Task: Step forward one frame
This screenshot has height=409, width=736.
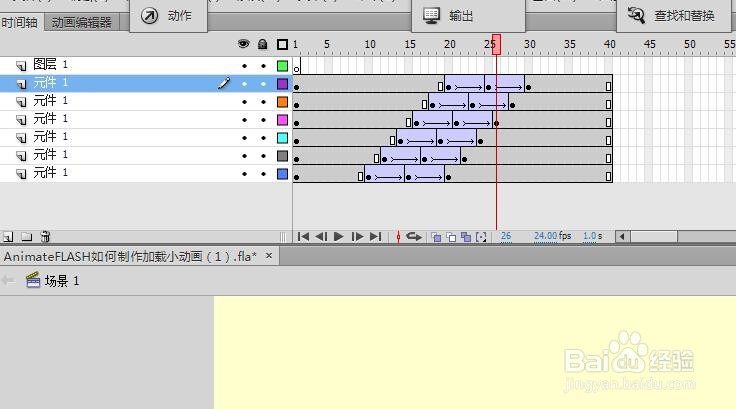Action: pos(357,237)
